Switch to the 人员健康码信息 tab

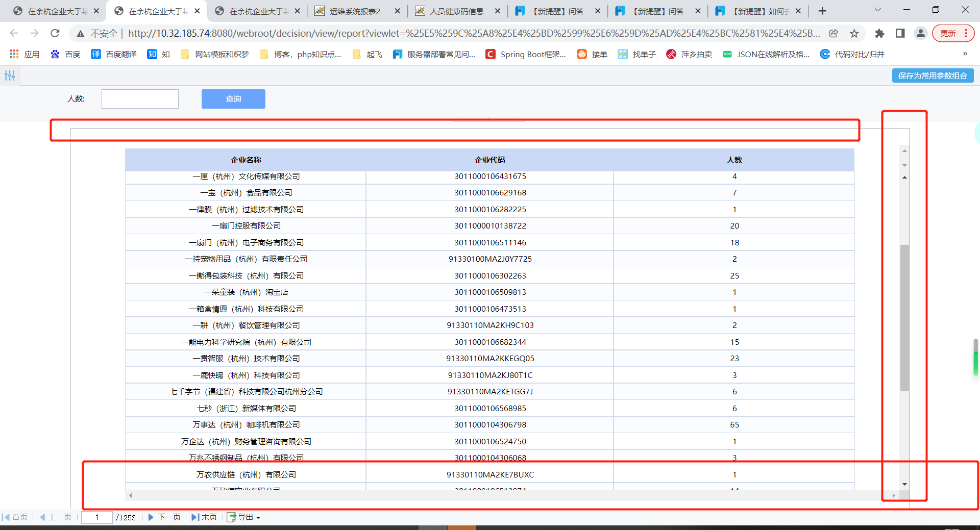click(457, 11)
